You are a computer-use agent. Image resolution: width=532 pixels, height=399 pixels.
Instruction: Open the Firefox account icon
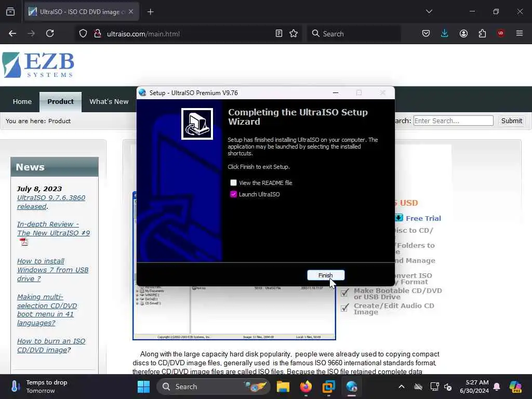tap(463, 34)
